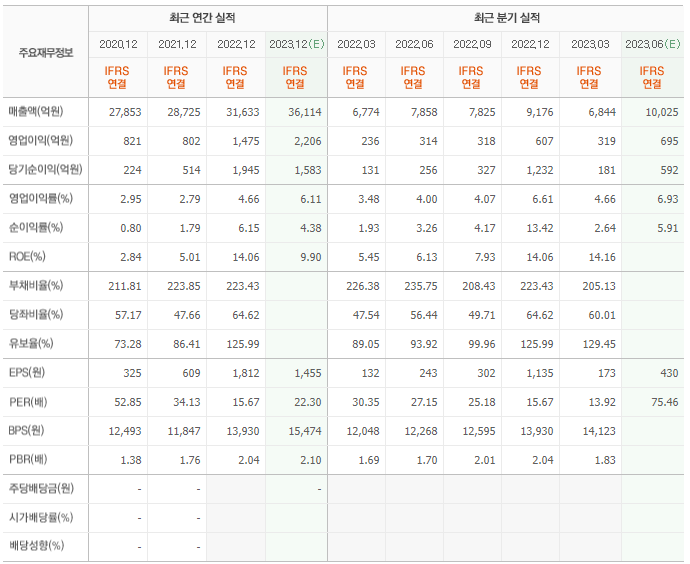Click the 시가배당률(%) row label
Screen dimensions: 690x564
41,518
